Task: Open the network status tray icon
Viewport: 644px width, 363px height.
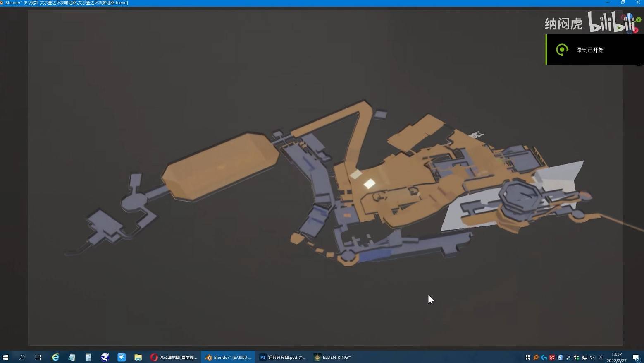Action: click(x=584, y=358)
